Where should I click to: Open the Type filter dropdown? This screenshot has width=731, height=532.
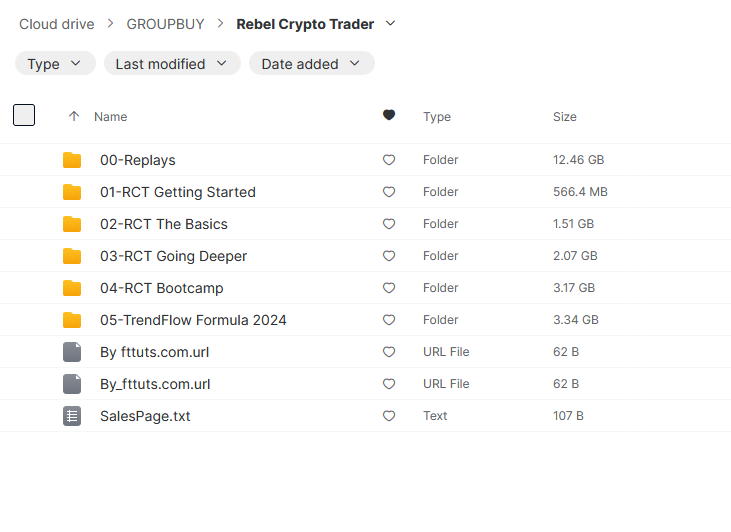click(55, 64)
